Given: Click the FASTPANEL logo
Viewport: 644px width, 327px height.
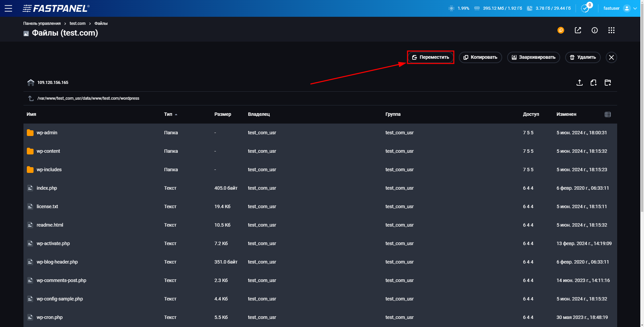Looking at the screenshot, I should pyautogui.click(x=56, y=8).
